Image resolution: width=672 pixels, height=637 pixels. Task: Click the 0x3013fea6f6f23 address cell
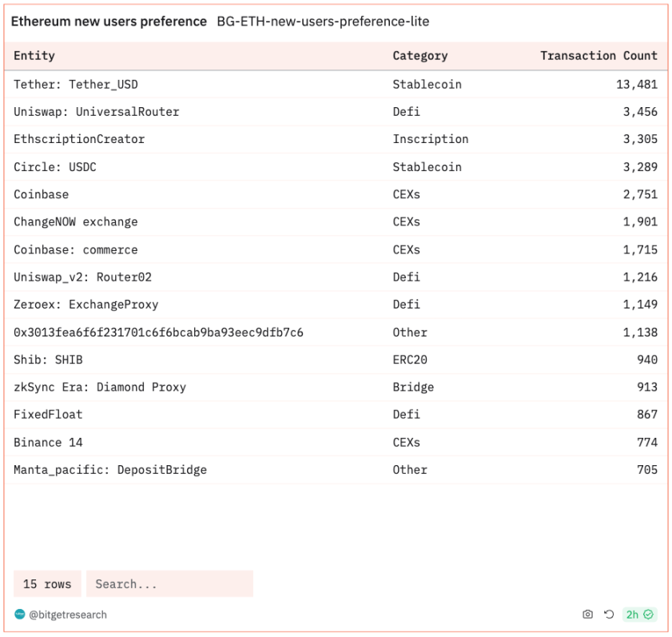tap(158, 332)
